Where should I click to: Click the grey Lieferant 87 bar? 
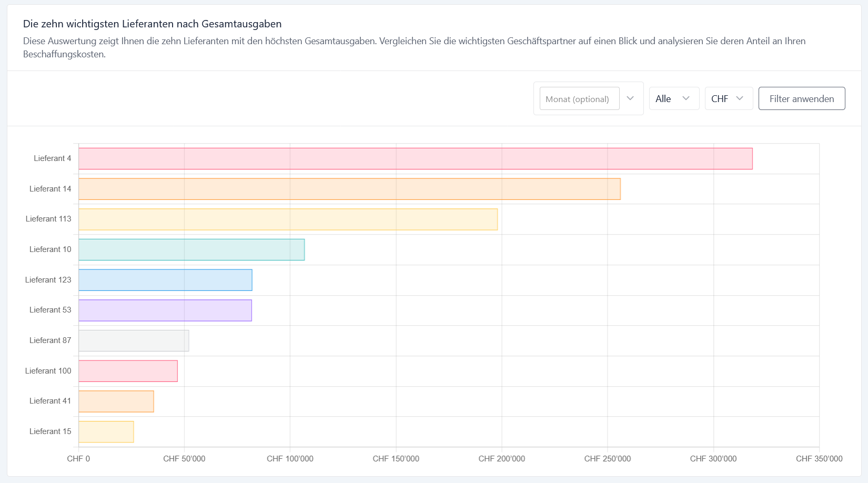134,340
